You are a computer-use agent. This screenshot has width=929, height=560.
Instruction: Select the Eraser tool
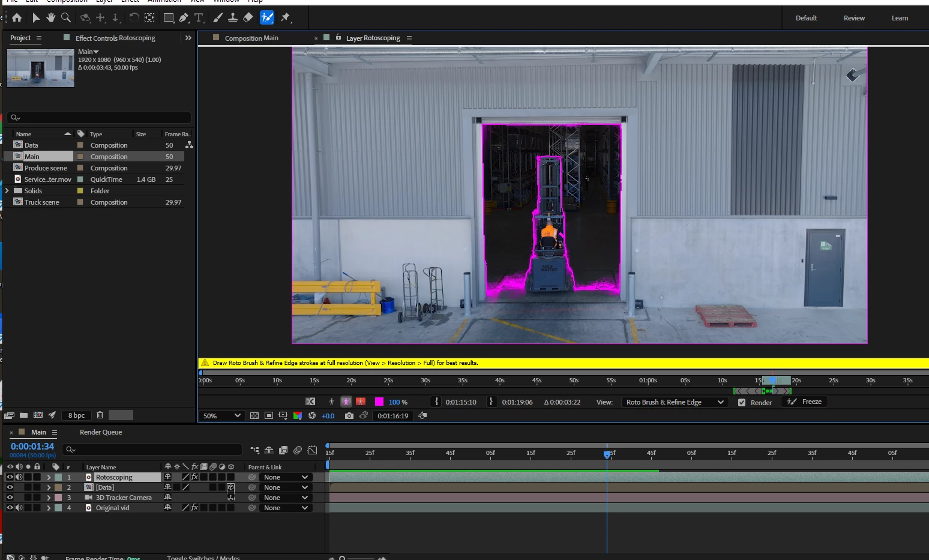click(248, 18)
